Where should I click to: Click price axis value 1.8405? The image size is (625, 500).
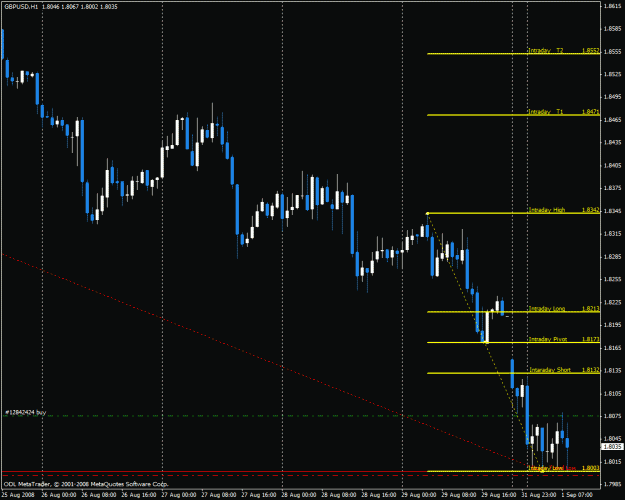point(612,165)
